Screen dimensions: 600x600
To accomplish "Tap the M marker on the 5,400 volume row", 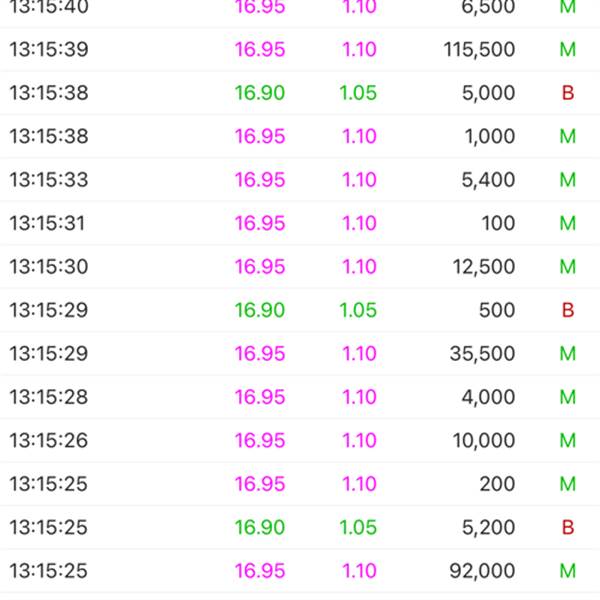I will point(568,180).
